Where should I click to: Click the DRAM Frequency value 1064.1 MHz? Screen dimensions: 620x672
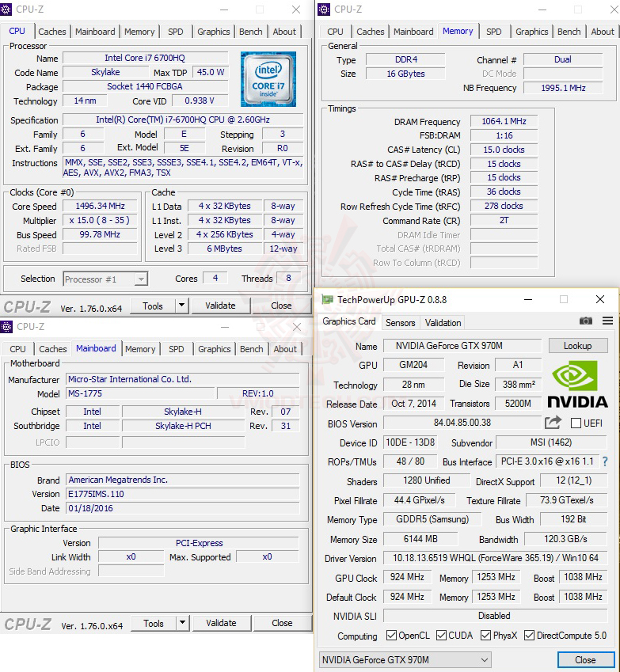[504, 121]
